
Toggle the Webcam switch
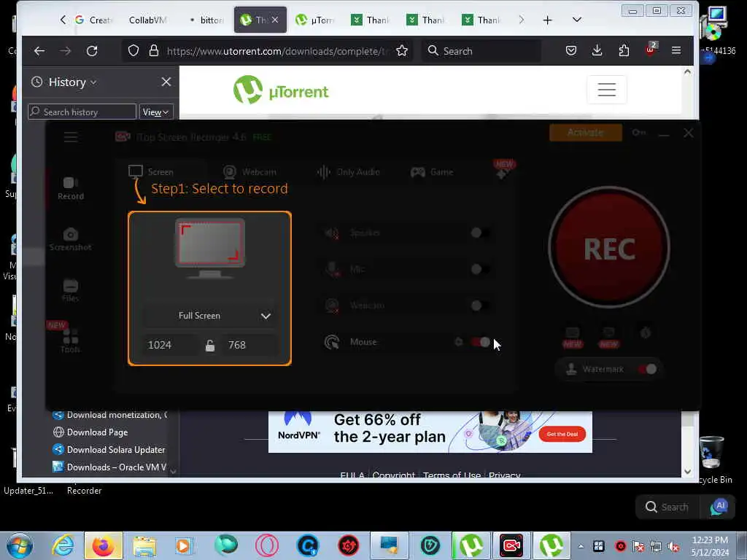480,306
